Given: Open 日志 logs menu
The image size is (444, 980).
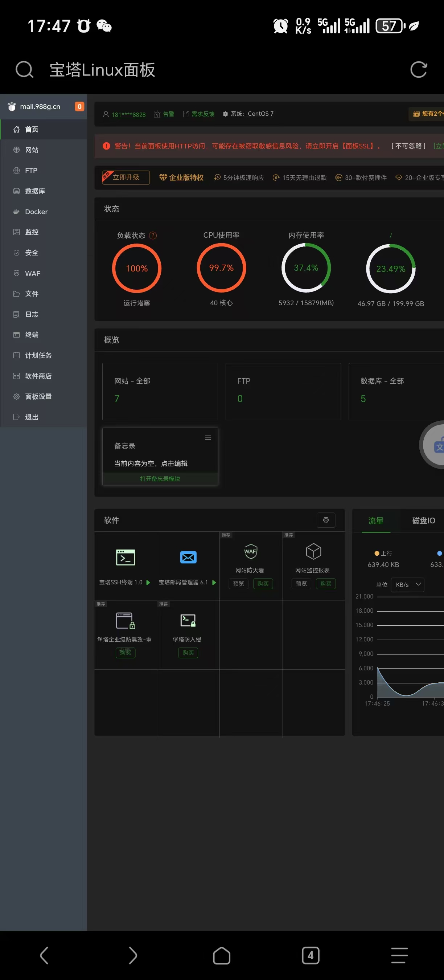Looking at the screenshot, I should [44, 314].
